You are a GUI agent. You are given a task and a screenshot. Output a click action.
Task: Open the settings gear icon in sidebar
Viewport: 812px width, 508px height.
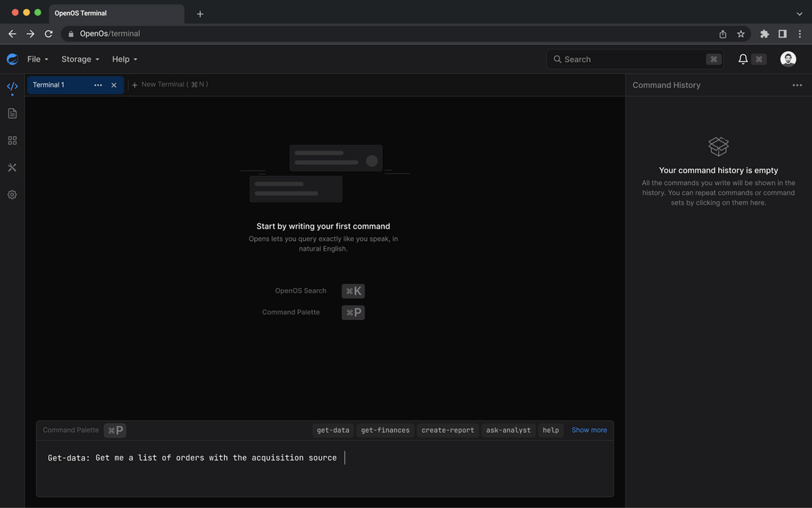coord(13,194)
